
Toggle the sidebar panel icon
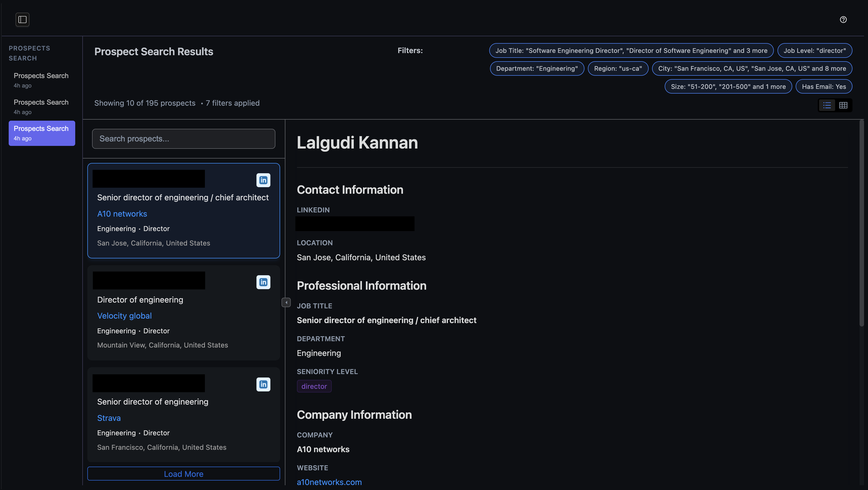tap(22, 19)
